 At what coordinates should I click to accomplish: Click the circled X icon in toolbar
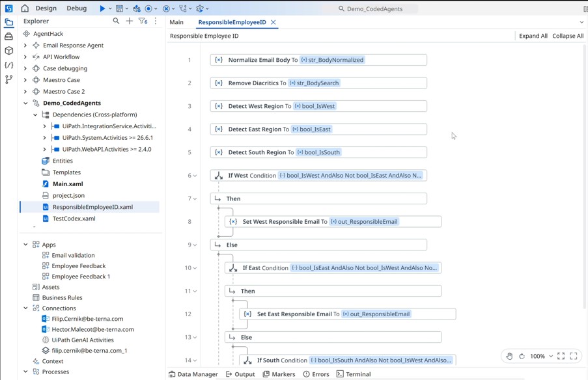click(167, 8)
